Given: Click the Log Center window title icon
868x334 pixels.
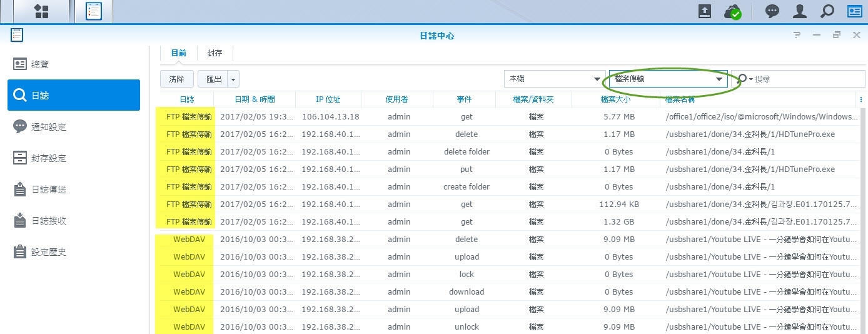Looking at the screenshot, I should (17, 36).
